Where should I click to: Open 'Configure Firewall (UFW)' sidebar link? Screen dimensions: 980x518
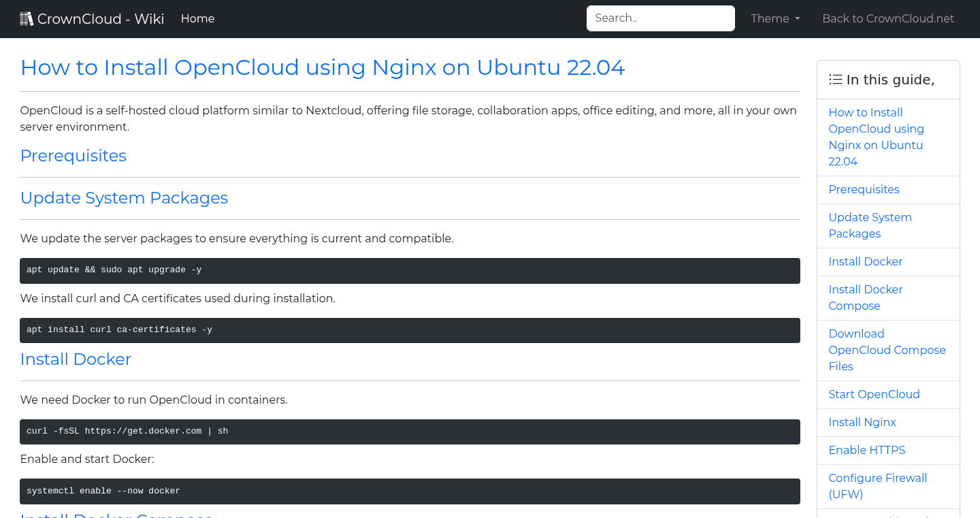(x=877, y=486)
